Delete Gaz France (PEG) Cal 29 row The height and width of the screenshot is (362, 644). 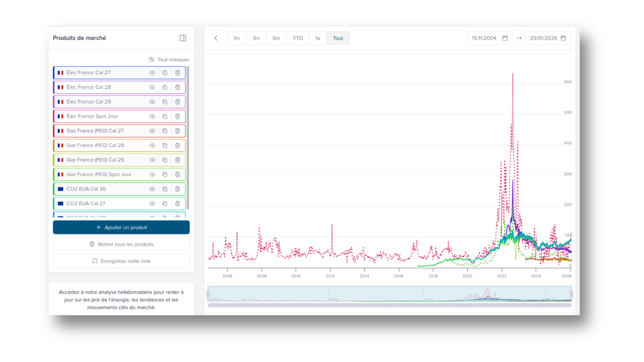coord(177,160)
